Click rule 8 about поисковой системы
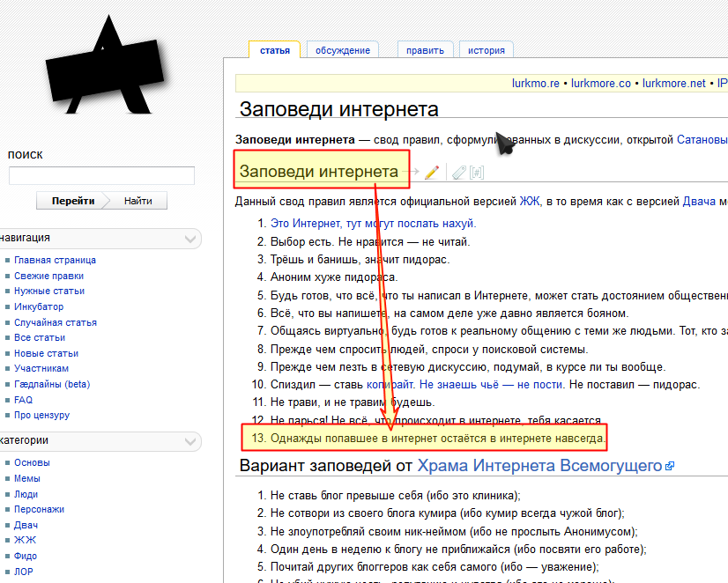Screen dimensions: 728x583 point(429,350)
